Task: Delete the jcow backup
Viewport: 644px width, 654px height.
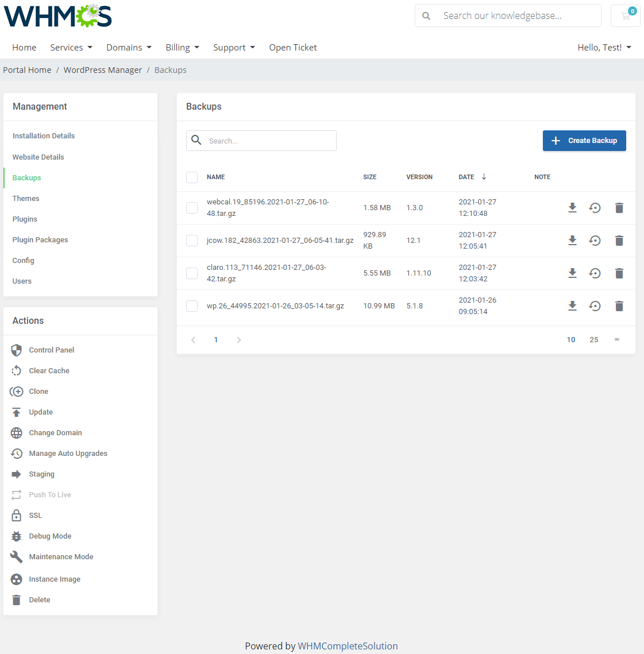Action: [619, 240]
